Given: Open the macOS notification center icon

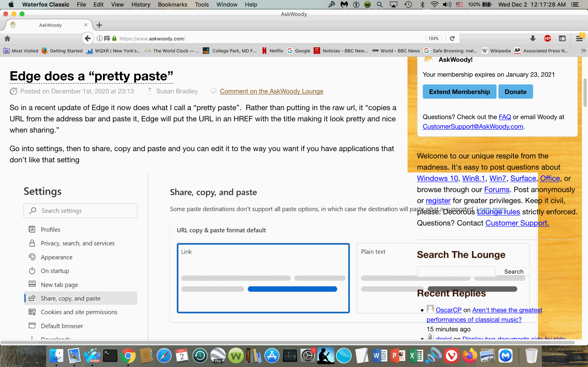Looking at the screenshot, I should 575,5.
